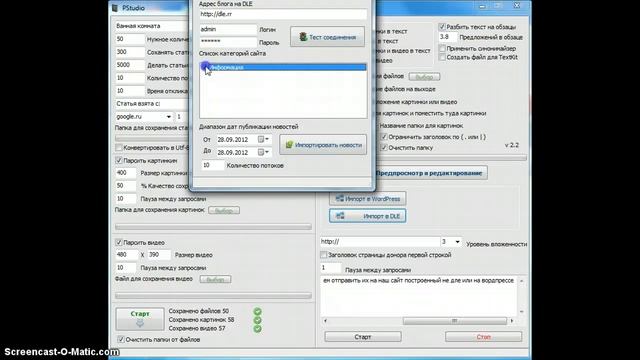Toggle the Парсить картинки checkbox
The width and height of the screenshot is (640, 360).
pos(119,161)
